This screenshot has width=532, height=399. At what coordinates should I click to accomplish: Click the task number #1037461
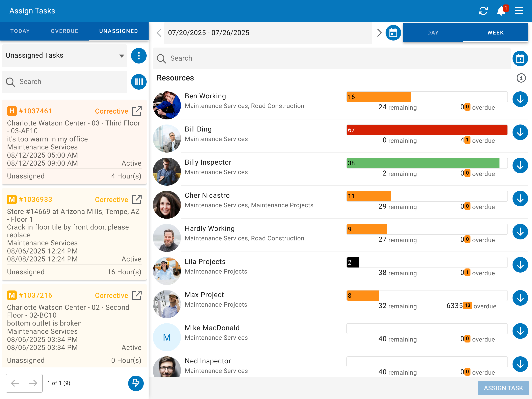[35, 111]
